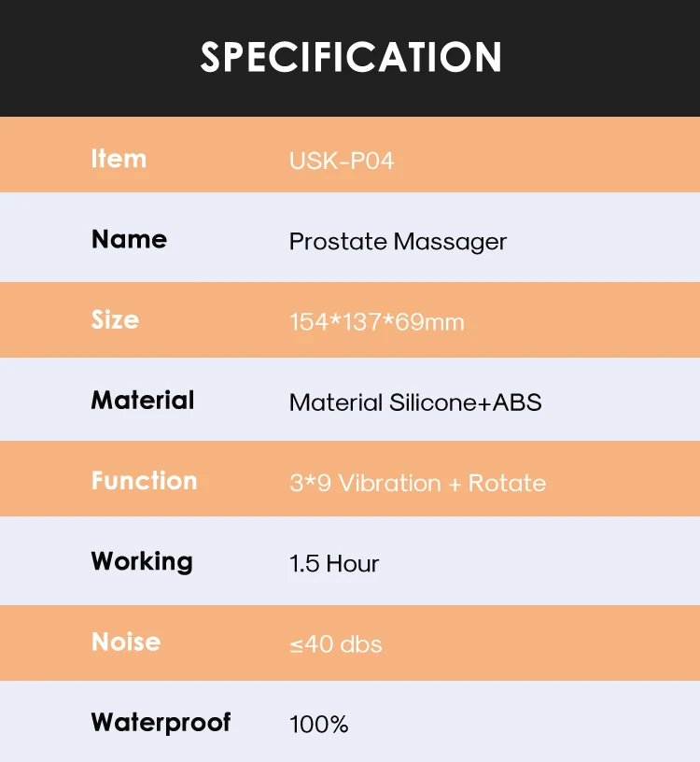Select the ≤40 dbs value
This screenshot has height=762, width=700.
coord(335,644)
